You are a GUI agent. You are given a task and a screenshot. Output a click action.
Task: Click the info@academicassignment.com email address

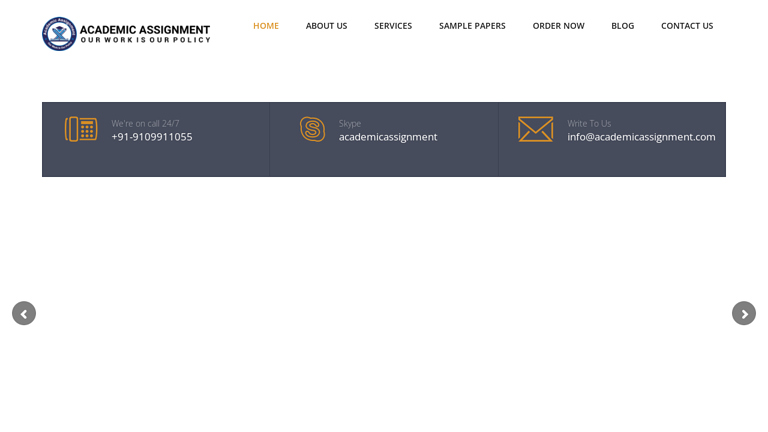coord(641,137)
